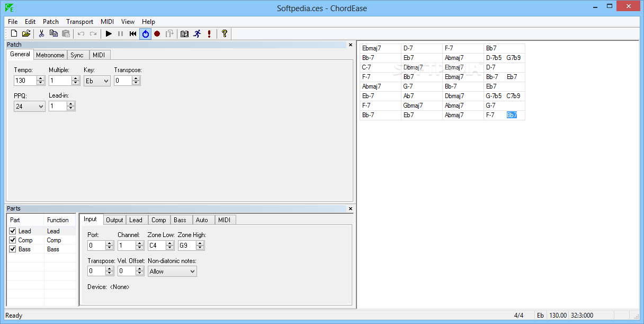Image resolution: width=644 pixels, height=324 pixels.
Task: Click the scissors Cut icon
Action: [x=41, y=34]
